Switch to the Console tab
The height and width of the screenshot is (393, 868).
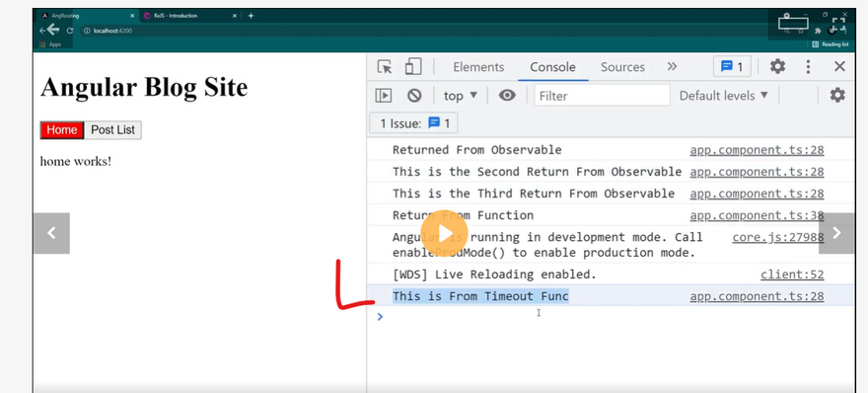point(552,67)
